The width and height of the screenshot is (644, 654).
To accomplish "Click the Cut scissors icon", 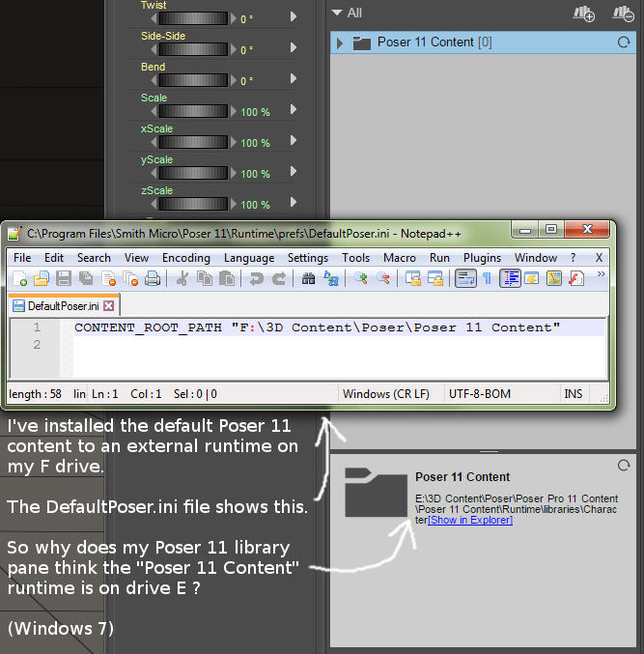I will (x=182, y=278).
